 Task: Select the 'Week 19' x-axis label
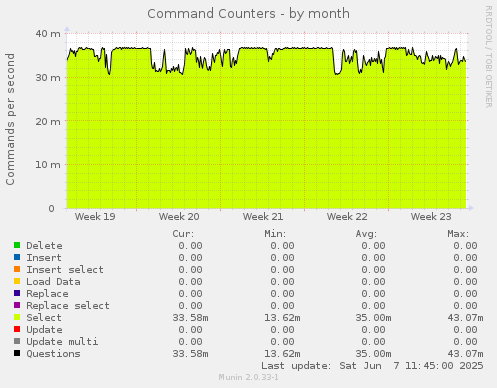click(x=95, y=217)
